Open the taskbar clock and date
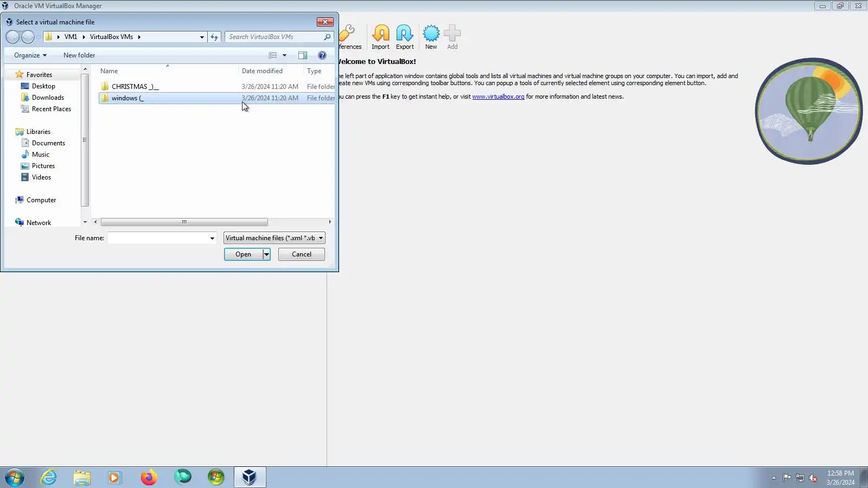 pos(840,478)
